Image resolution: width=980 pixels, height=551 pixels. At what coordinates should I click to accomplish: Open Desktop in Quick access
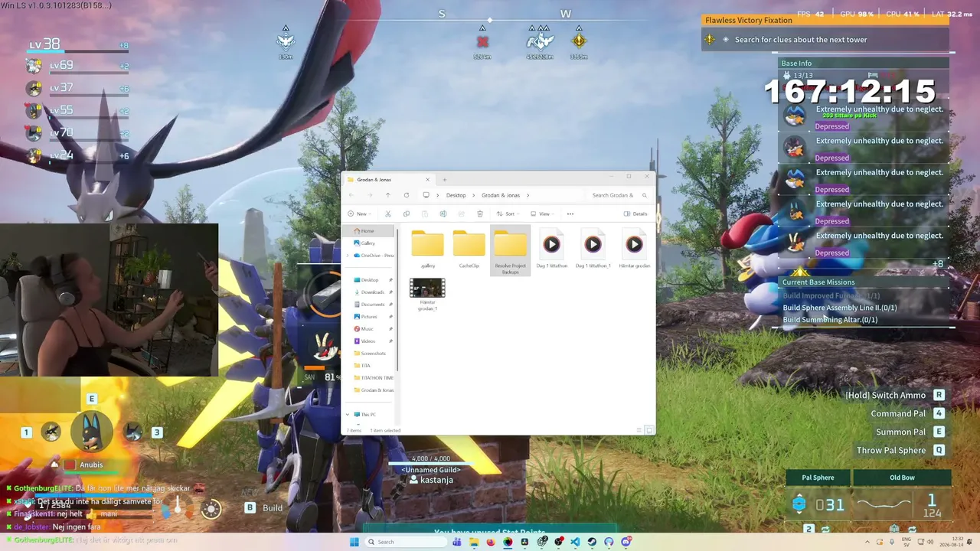click(x=371, y=280)
